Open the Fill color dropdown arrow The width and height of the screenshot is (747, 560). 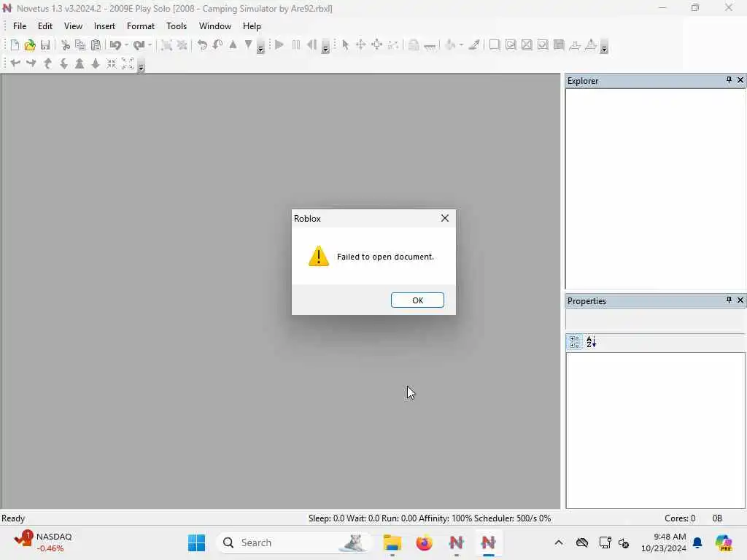[461, 45]
